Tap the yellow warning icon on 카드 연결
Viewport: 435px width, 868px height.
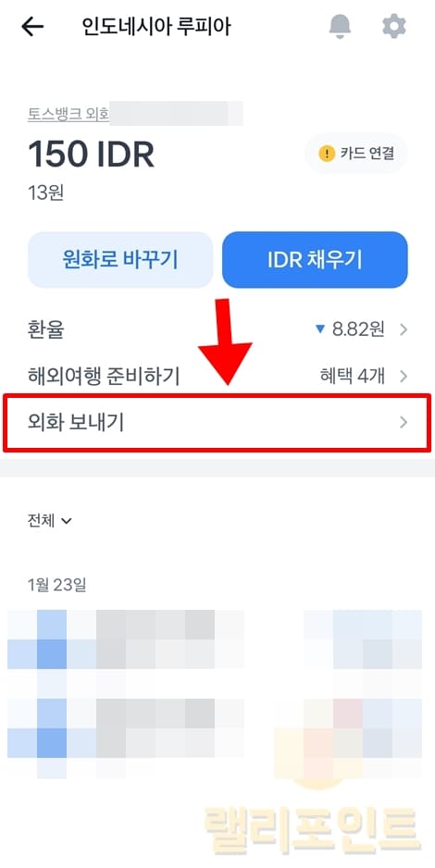click(327, 154)
